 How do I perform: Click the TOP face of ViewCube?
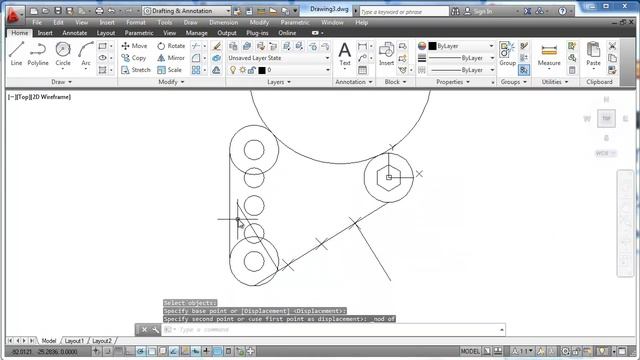[606, 119]
